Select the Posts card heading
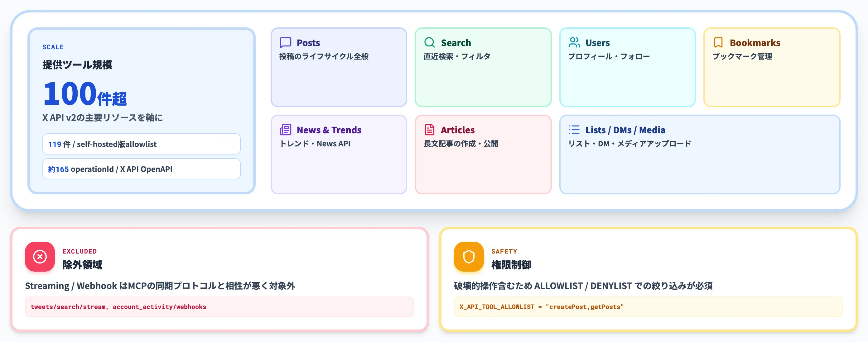This screenshot has width=868, height=342. click(308, 43)
